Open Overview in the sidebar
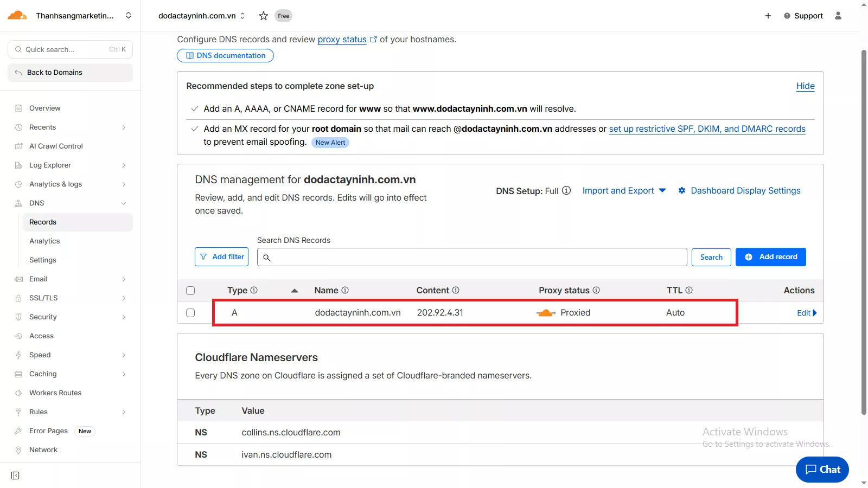This screenshot has width=868, height=488. 45,108
